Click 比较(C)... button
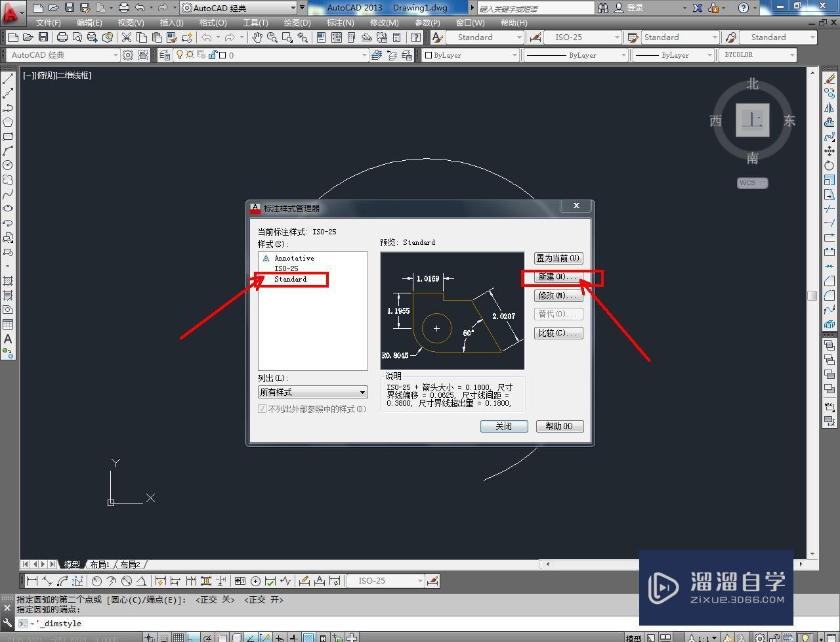 click(x=558, y=333)
